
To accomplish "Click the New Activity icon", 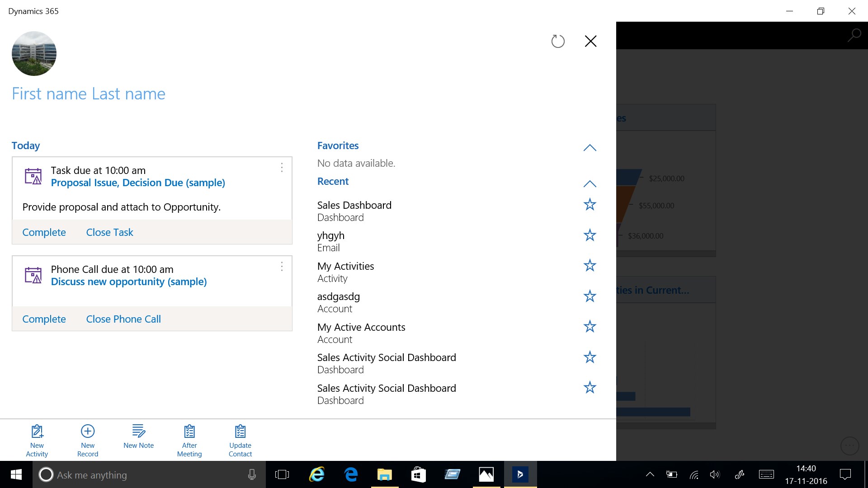I will (37, 432).
